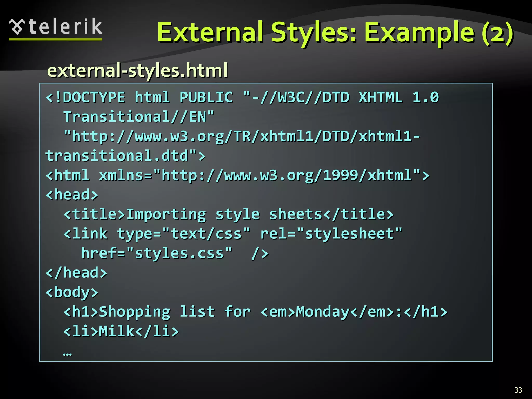Click the closing head tag
The image size is (532, 399).
click(x=76, y=273)
